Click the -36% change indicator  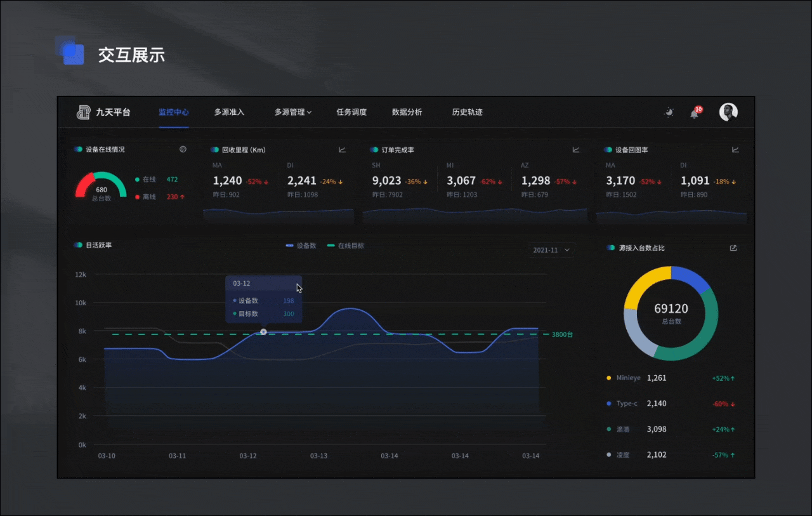pos(416,182)
